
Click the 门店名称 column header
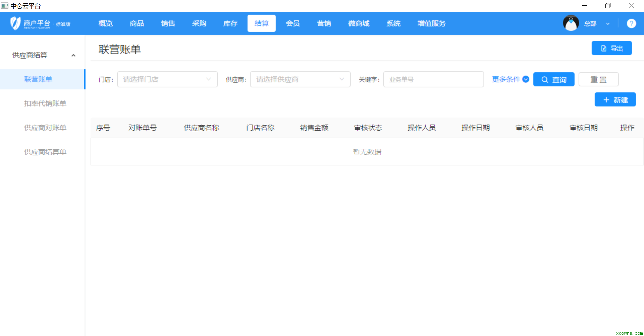click(260, 128)
